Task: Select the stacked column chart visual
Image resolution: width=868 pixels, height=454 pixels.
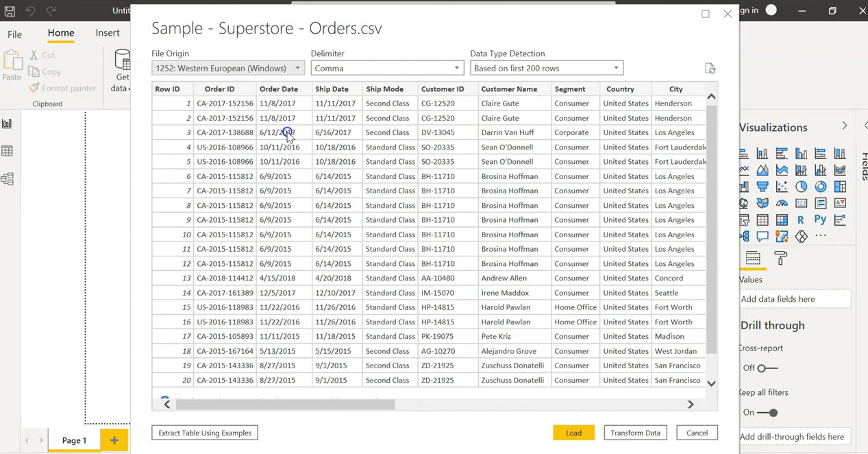Action: click(762, 154)
